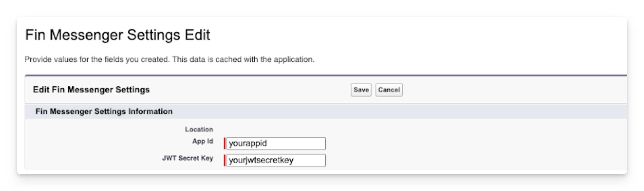Screen dimensions: 644x191
Task: Click the empty value area beside Location
Action: point(275,130)
